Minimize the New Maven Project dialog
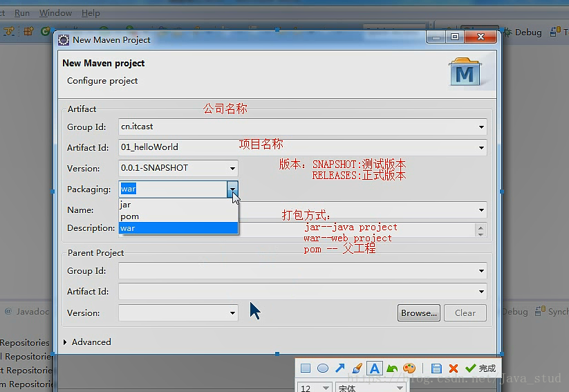 [436, 37]
